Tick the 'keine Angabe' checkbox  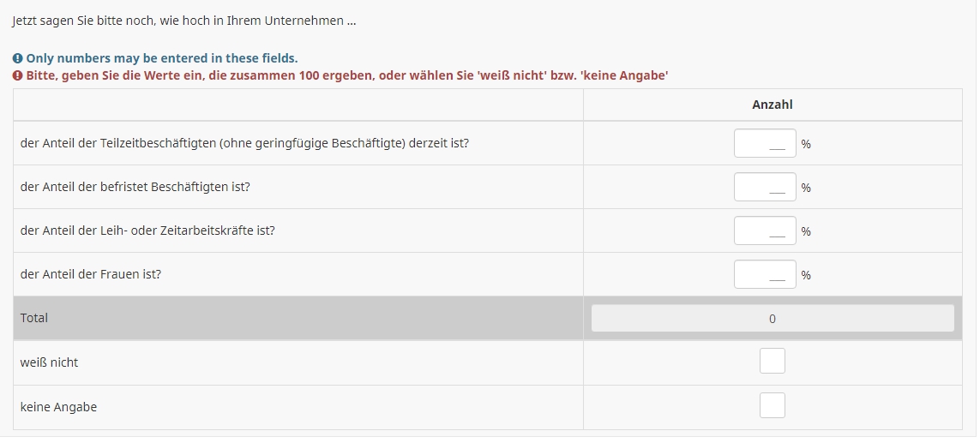tap(772, 405)
